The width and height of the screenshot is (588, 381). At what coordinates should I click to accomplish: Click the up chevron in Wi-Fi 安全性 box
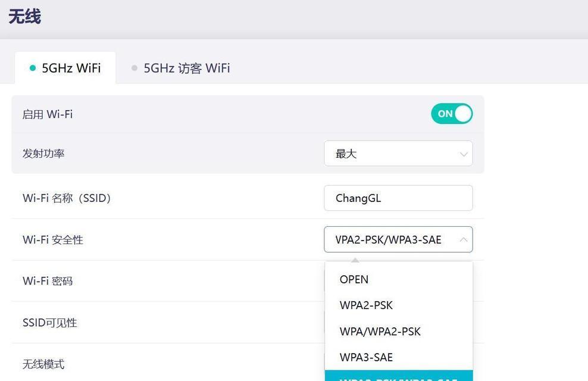(464, 239)
